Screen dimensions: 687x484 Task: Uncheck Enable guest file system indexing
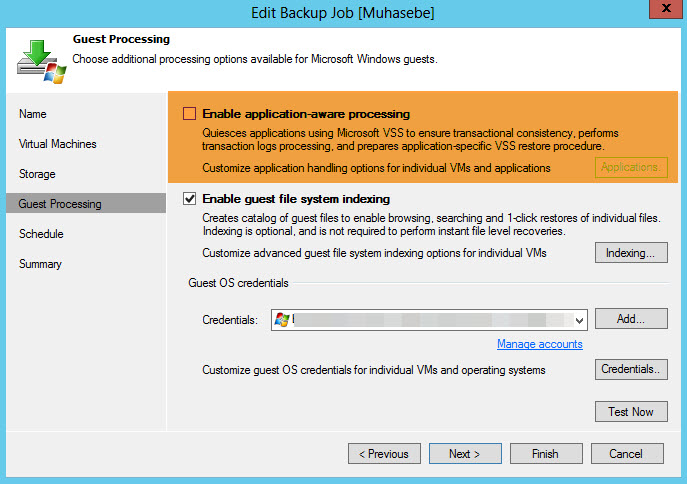click(x=190, y=199)
